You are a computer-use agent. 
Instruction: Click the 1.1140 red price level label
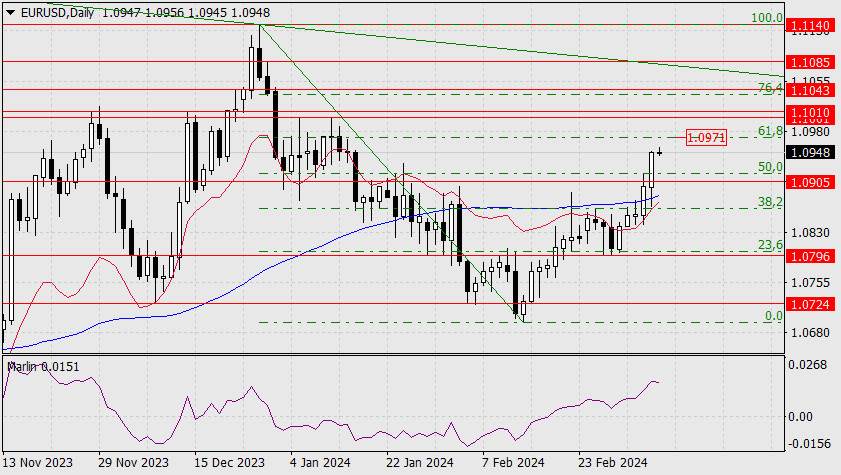tap(810, 25)
